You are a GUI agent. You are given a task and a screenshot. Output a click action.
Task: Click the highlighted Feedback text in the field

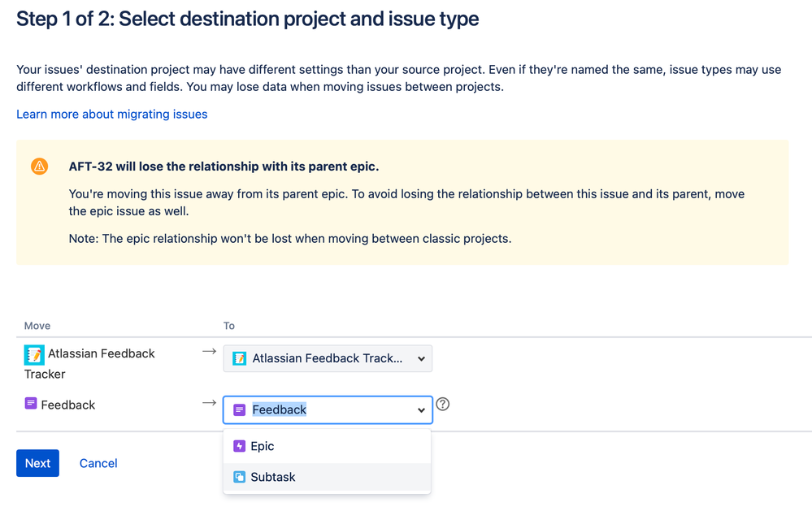tap(279, 410)
